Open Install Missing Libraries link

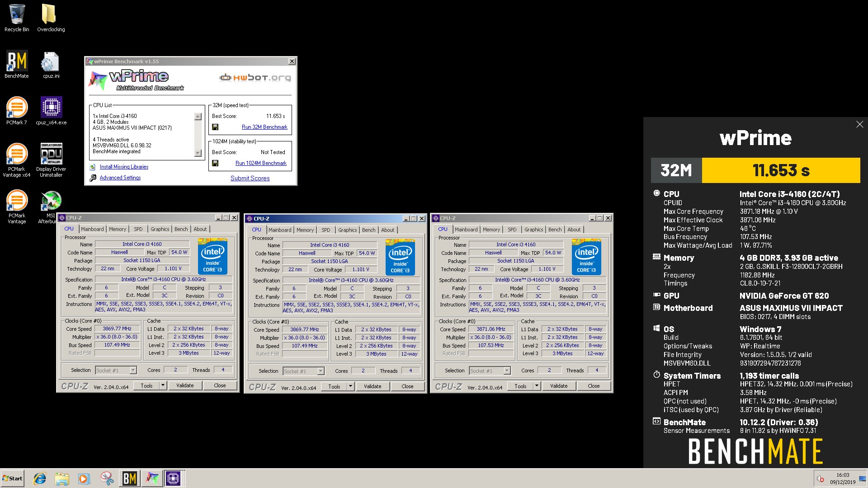click(124, 167)
